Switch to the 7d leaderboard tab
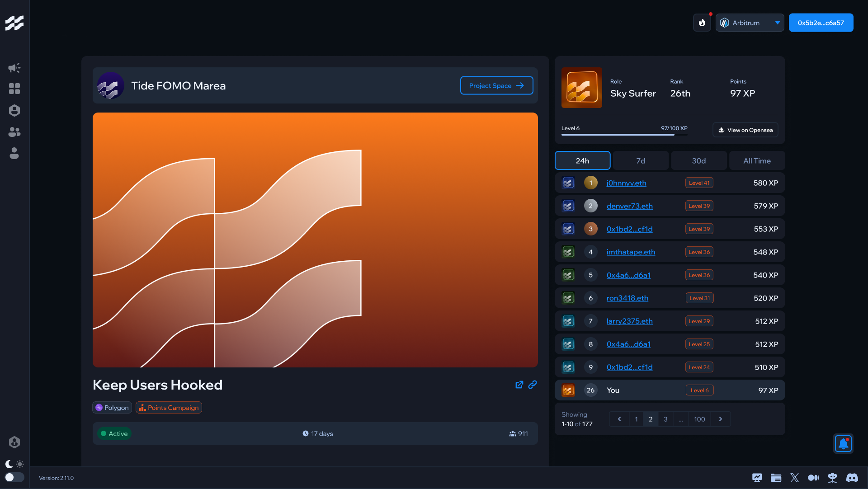868x489 pixels. tap(641, 161)
